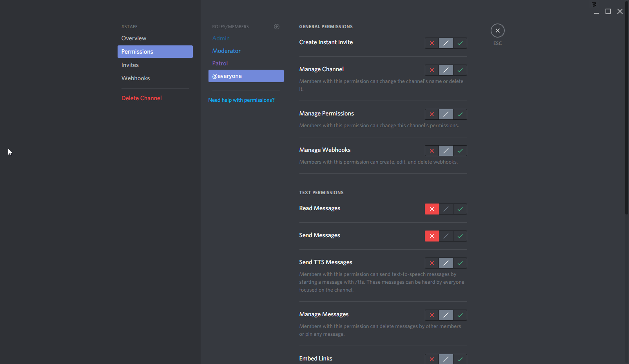Screen dimensions: 629x364
Task: Add a role using the plus icon
Action: (277, 27)
